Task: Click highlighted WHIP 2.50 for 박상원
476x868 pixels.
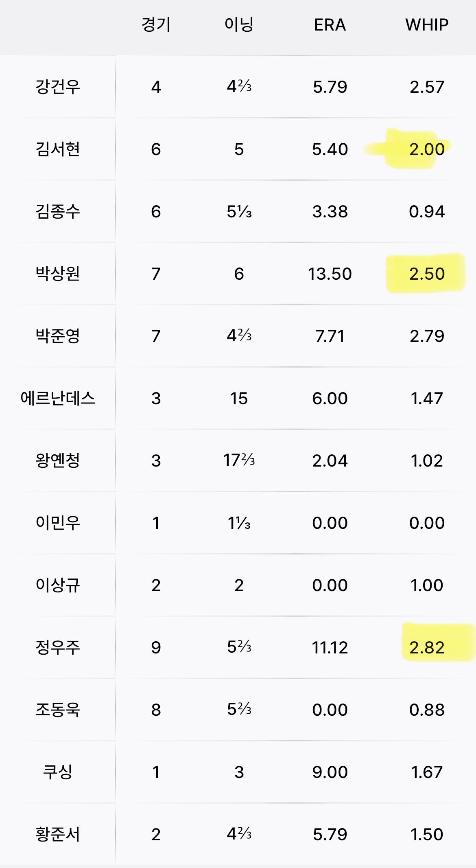Action: coord(427,274)
